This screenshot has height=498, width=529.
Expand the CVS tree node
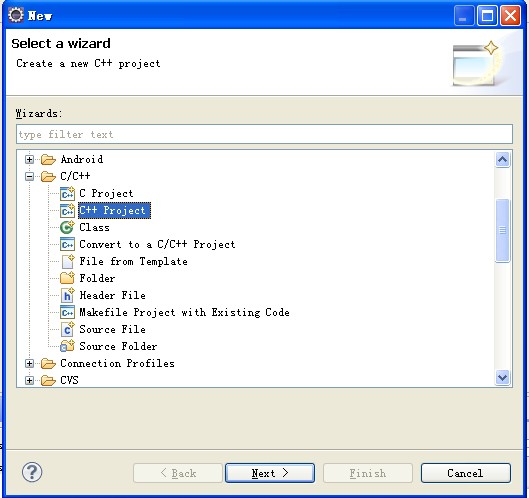(x=29, y=380)
